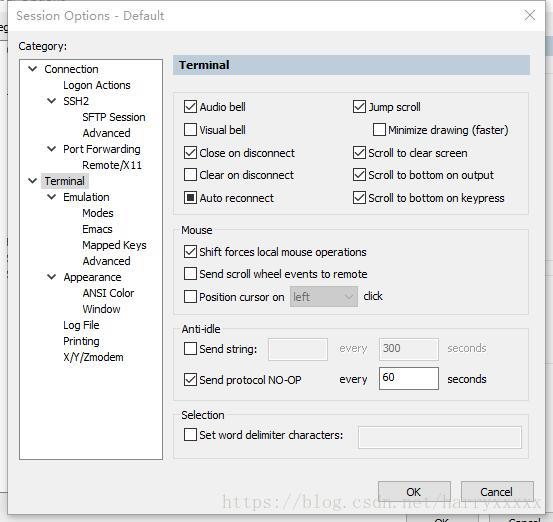The width and height of the screenshot is (553, 522).
Task: Open ANSI Color settings
Action: pyautogui.click(x=108, y=293)
